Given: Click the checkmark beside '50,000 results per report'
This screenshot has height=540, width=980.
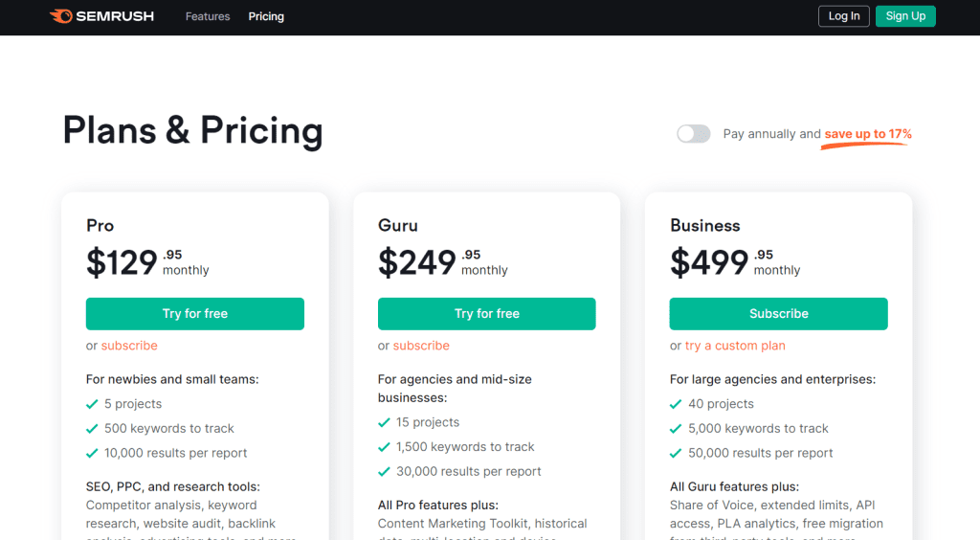Looking at the screenshot, I should tap(676, 453).
